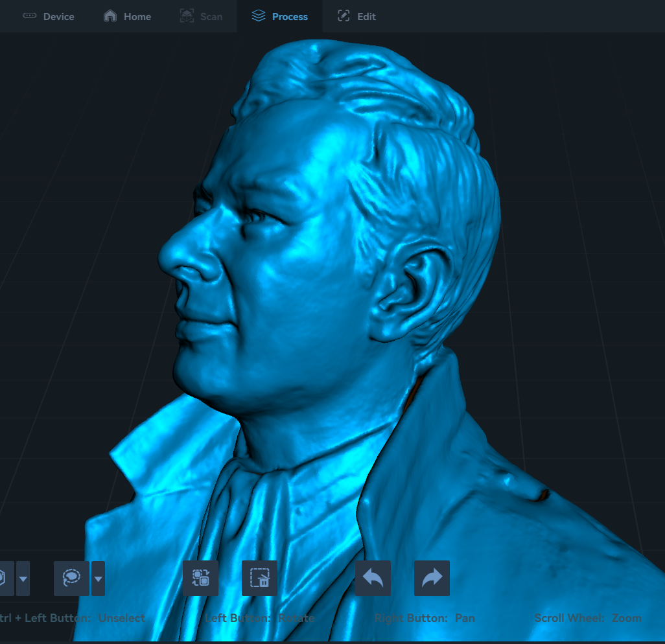Viewport: 665px width, 644px height.
Task: Click the hair on top of the bust
Action: [x=363, y=84]
